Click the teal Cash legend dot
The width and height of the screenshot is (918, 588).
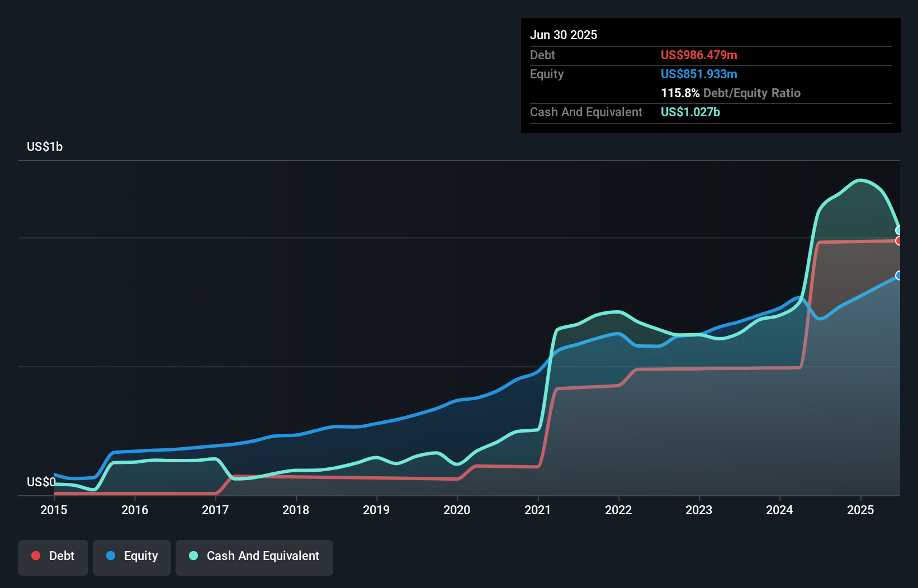click(x=193, y=556)
